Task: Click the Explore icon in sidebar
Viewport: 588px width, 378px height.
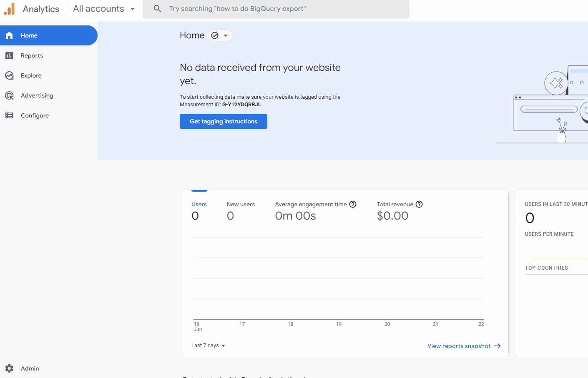Action: [9, 75]
